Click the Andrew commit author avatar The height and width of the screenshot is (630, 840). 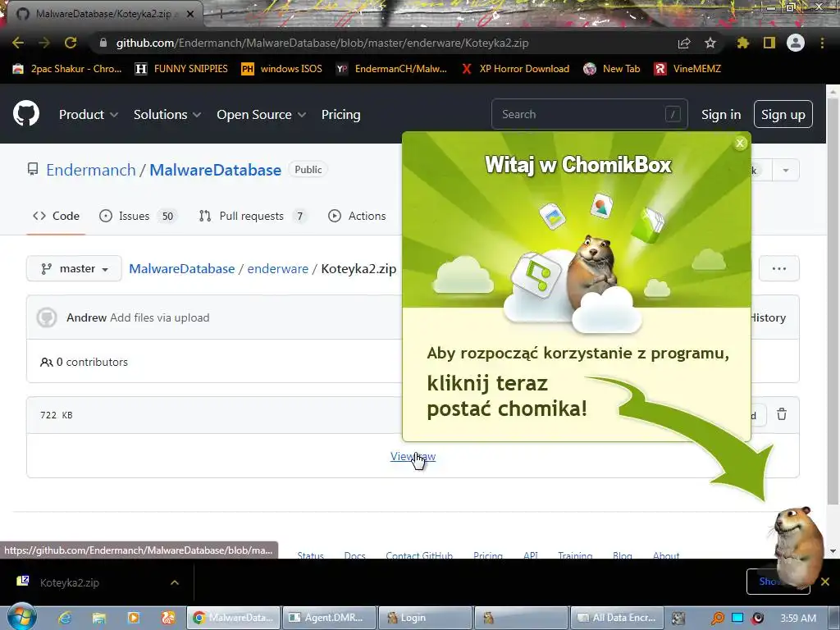click(47, 317)
